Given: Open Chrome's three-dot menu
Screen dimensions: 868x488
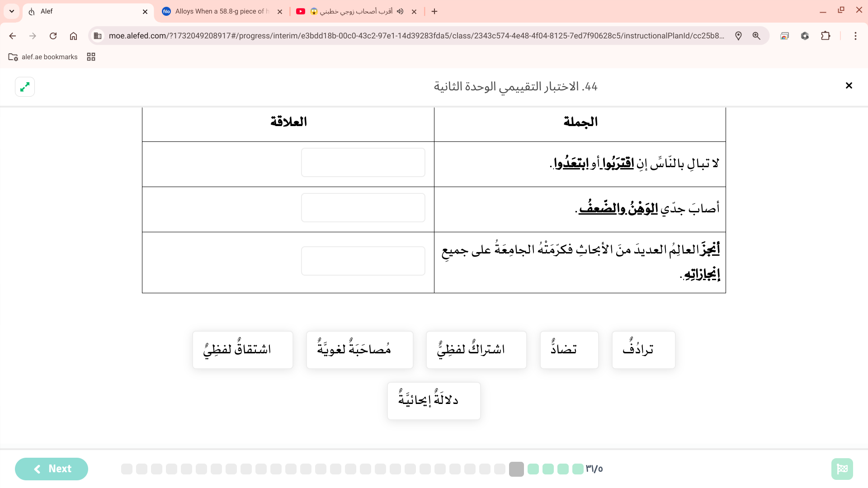Looking at the screenshot, I should pos(855,36).
